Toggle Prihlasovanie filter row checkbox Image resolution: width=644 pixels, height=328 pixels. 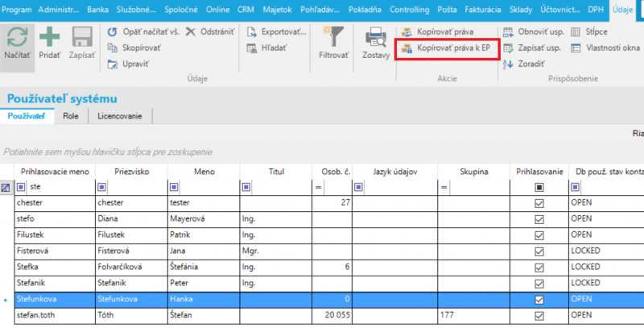(539, 188)
